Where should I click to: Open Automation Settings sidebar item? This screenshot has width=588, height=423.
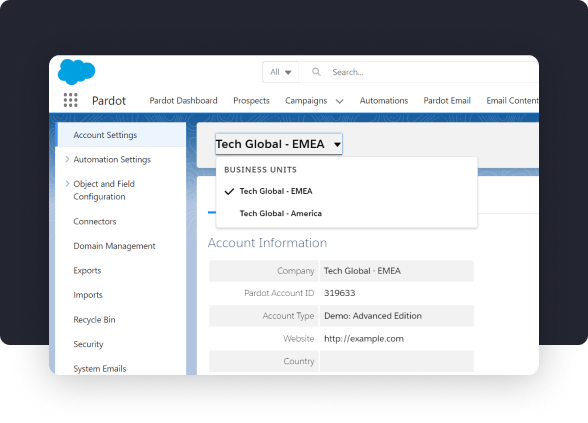[x=112, y=159]
